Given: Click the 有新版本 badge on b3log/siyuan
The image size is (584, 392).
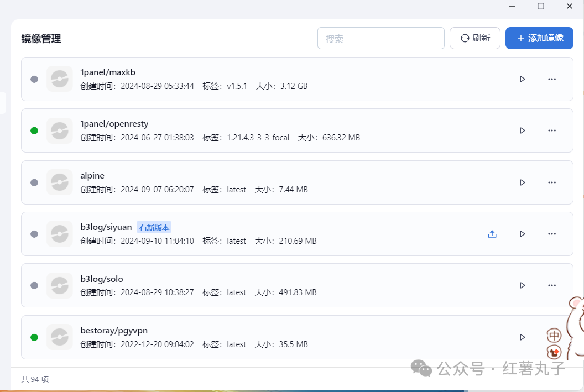Looking at the screenshot, I should pyautogui.click(x=154, y=227).
